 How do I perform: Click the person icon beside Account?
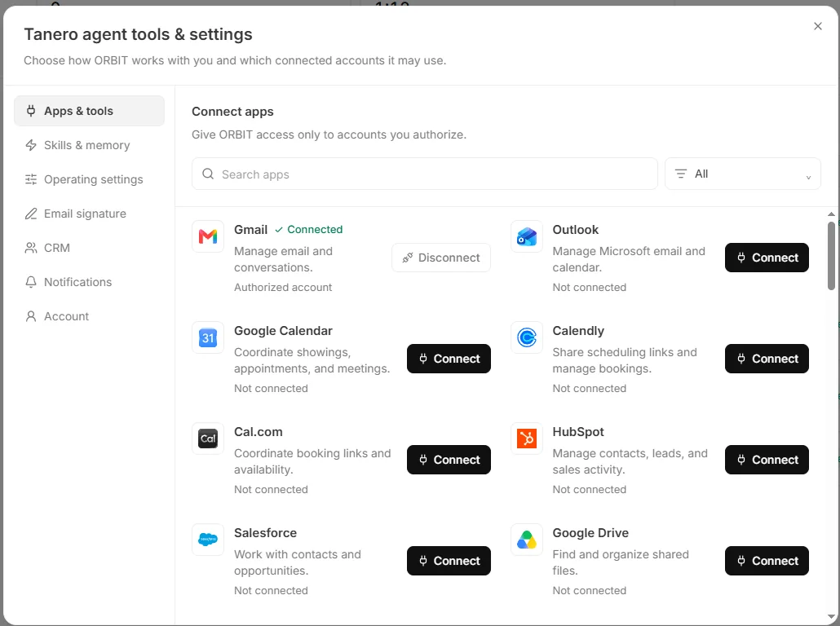(x=31, y=316)
